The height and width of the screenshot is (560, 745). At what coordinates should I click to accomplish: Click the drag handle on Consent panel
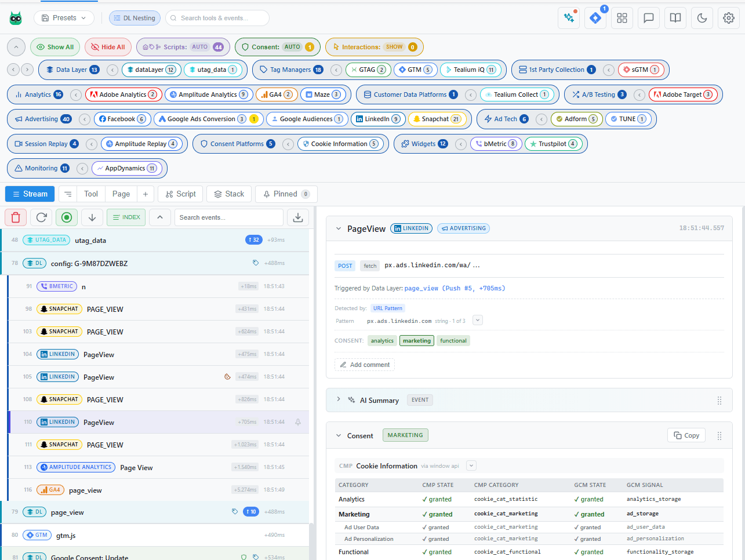[x=719, y=436]
